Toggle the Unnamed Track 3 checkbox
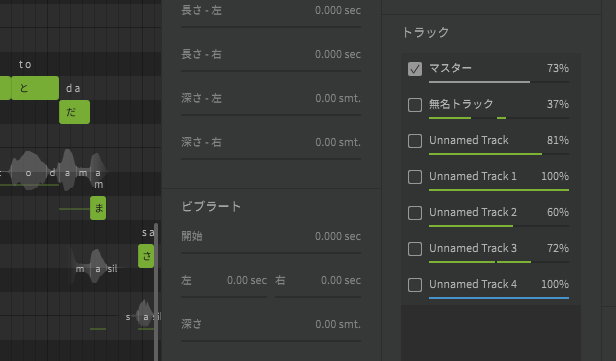The image size is (616, 361). (415, 249)
